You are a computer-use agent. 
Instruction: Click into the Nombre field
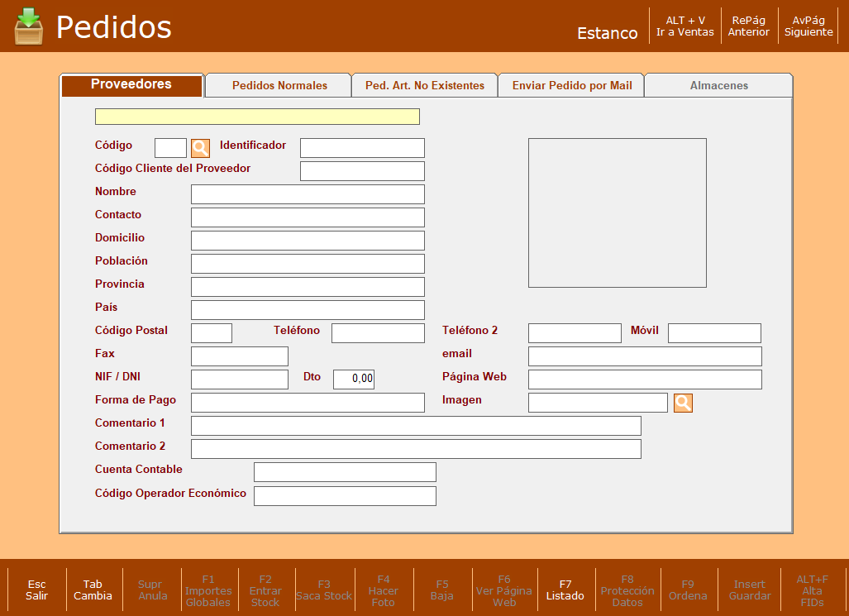pos(308,194)
